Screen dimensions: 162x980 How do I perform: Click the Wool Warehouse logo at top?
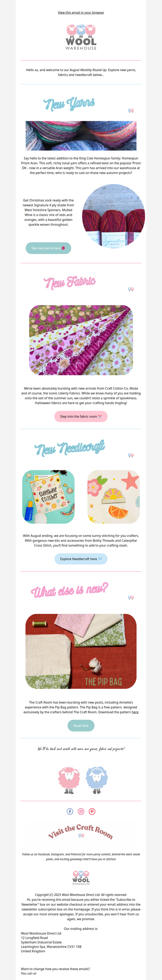pyautogui.click(x=81, y=37)
